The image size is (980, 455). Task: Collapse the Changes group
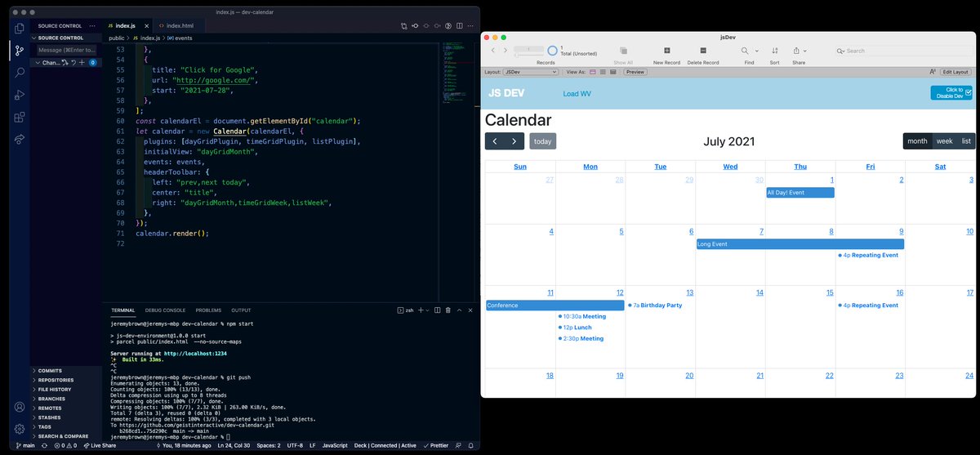click(x=36, y=62)
